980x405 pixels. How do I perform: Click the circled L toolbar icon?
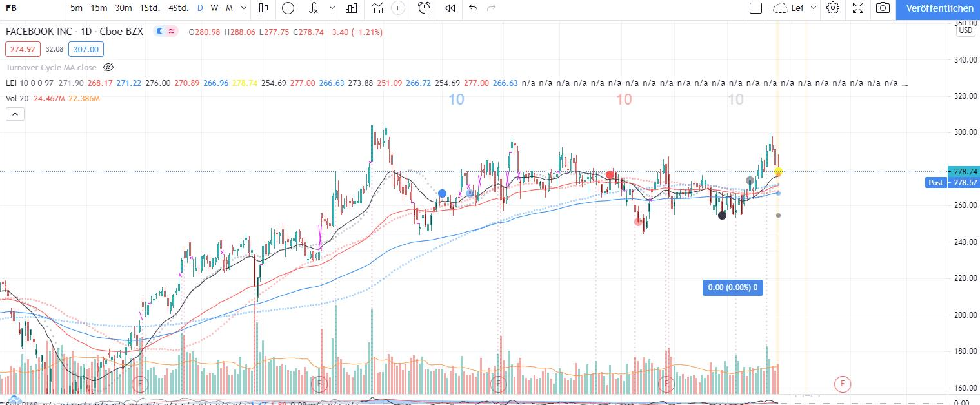pyautogui.click(x=399, y=8)
